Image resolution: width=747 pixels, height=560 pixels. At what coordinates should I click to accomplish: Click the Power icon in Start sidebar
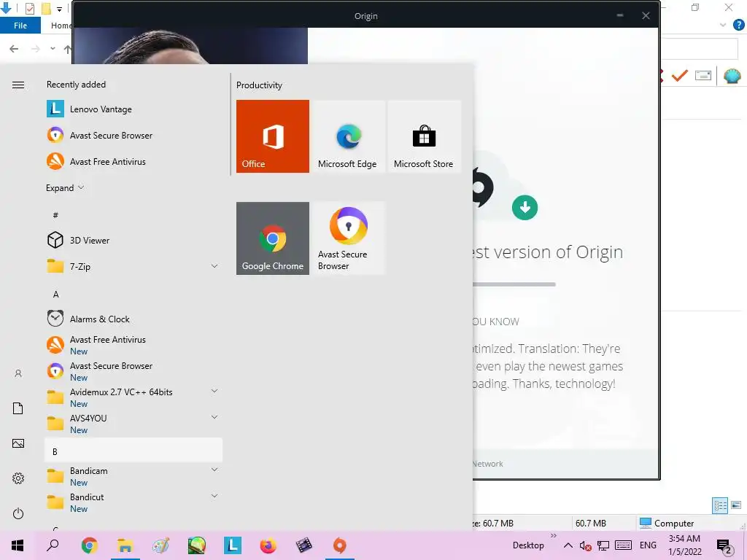pyautogui.click(x=18, y=513)
